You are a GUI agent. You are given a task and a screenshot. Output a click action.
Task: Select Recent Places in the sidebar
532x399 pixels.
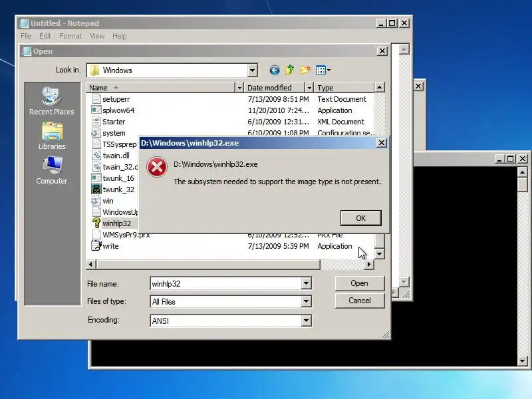coord(52,101)
